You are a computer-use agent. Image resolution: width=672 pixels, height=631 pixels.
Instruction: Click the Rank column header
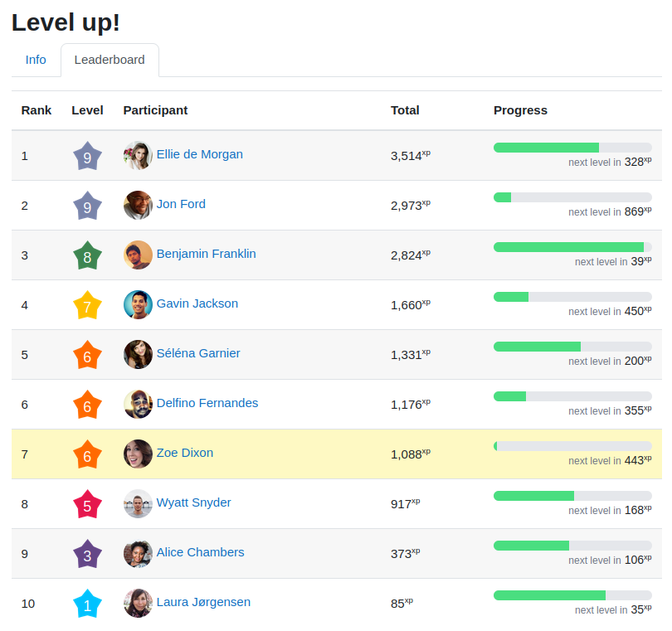[x=37, y=110]
